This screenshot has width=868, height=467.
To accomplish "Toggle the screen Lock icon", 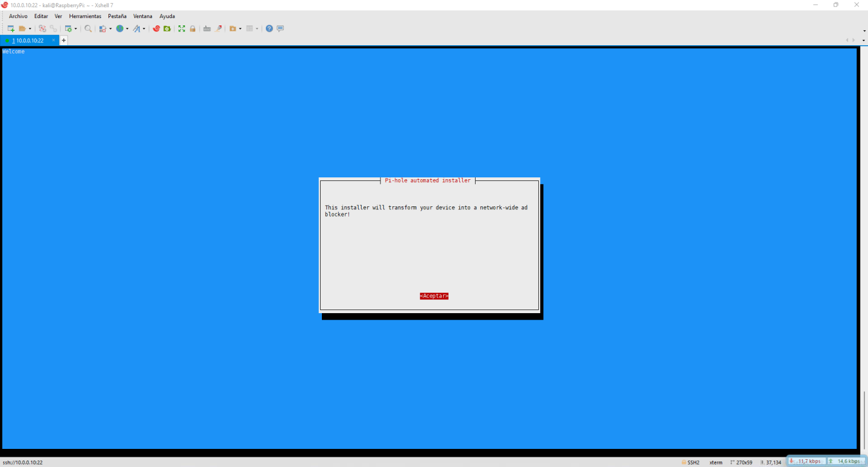I will pos(192,28).
